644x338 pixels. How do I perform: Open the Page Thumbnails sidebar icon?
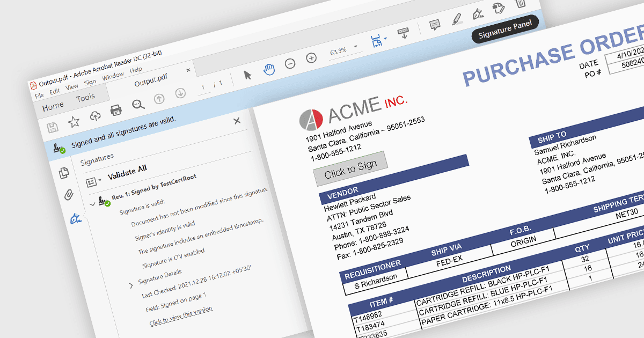pyautogui.click(x=64, y=172)
